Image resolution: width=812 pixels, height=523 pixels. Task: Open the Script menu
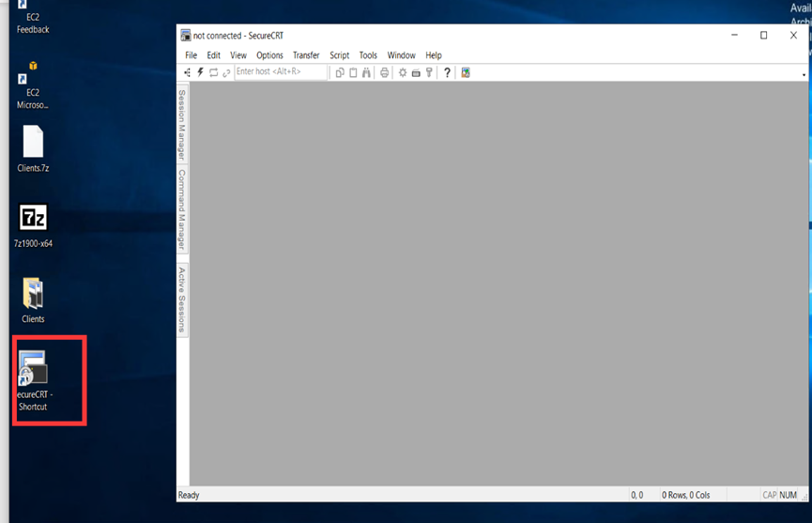click(339, 55)
